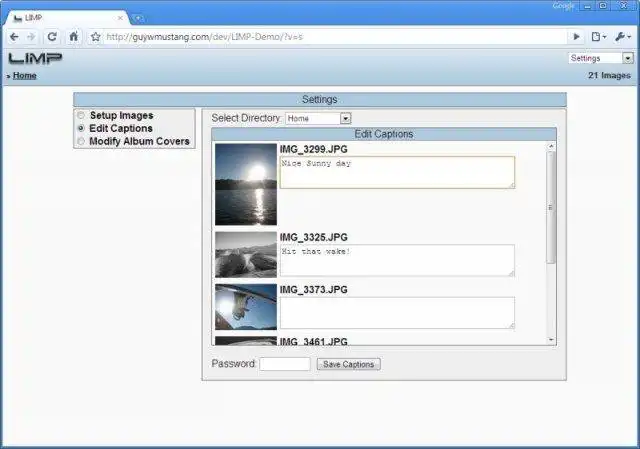Click the Go play arrow icon

click(x=576, y=37)
